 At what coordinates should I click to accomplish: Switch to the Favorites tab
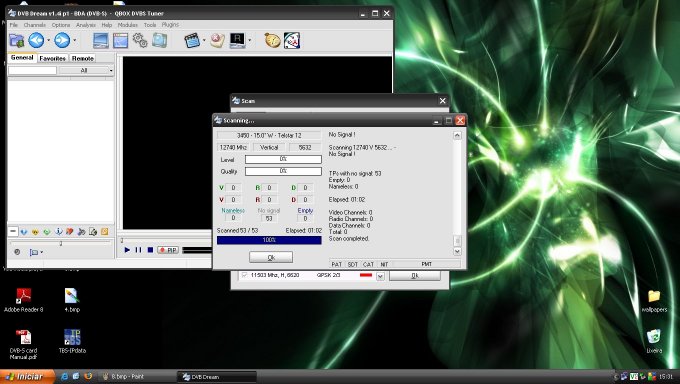(52, 58)
